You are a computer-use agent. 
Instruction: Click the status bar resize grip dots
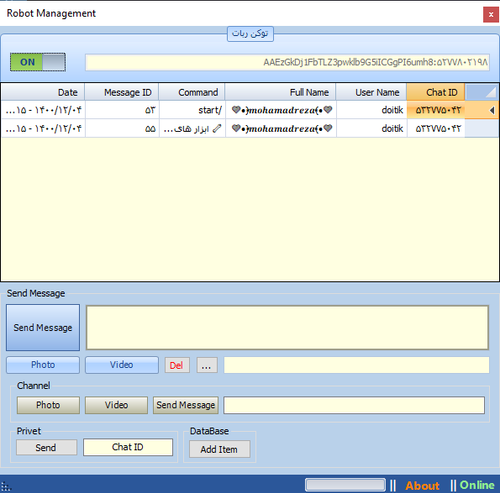point(6,487)
